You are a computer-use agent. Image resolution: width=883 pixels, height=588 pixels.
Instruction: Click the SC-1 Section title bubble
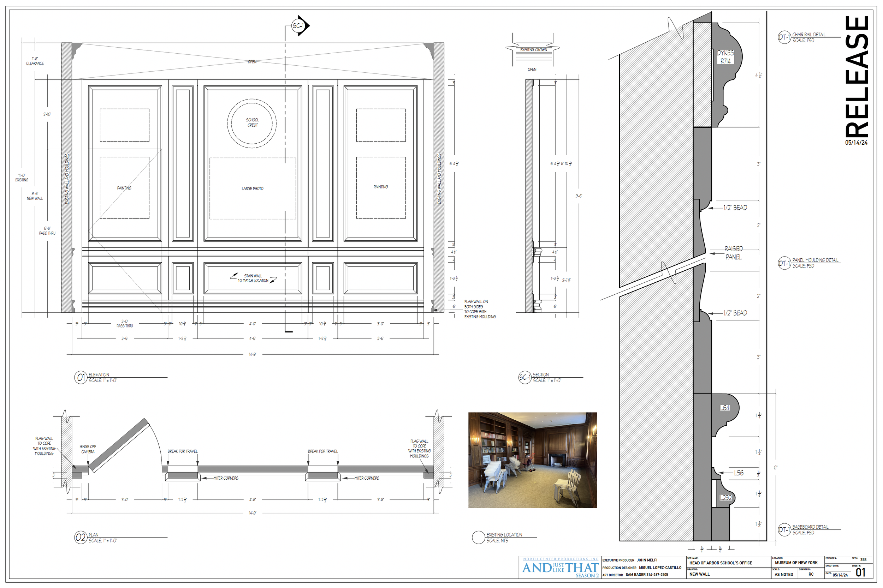coord(525,377)
